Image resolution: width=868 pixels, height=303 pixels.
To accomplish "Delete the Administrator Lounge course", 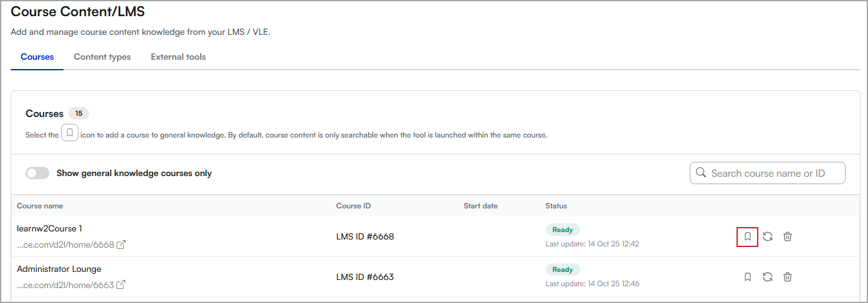I will [788, 277].
